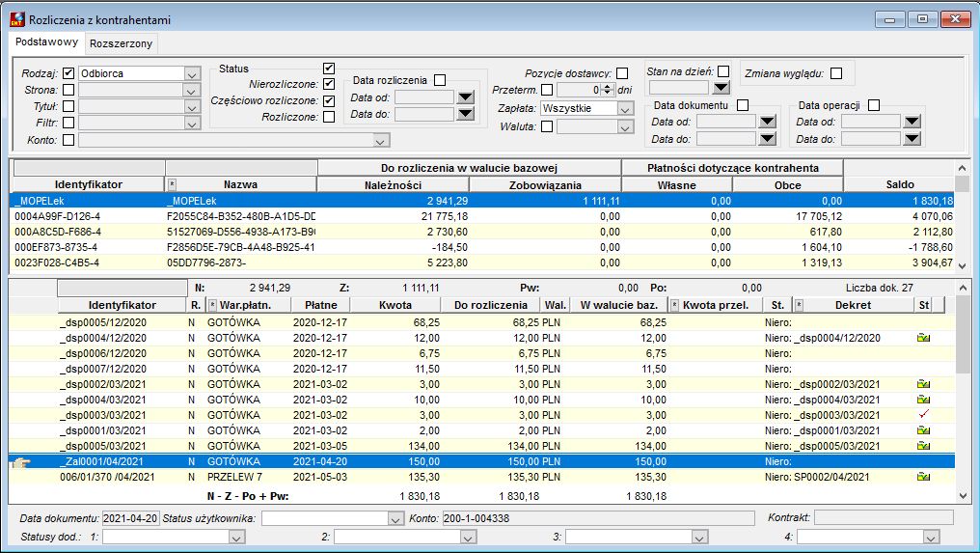
Task: Open Data rozliczenia Data od calendar dropdown
Action: point(465,97)
